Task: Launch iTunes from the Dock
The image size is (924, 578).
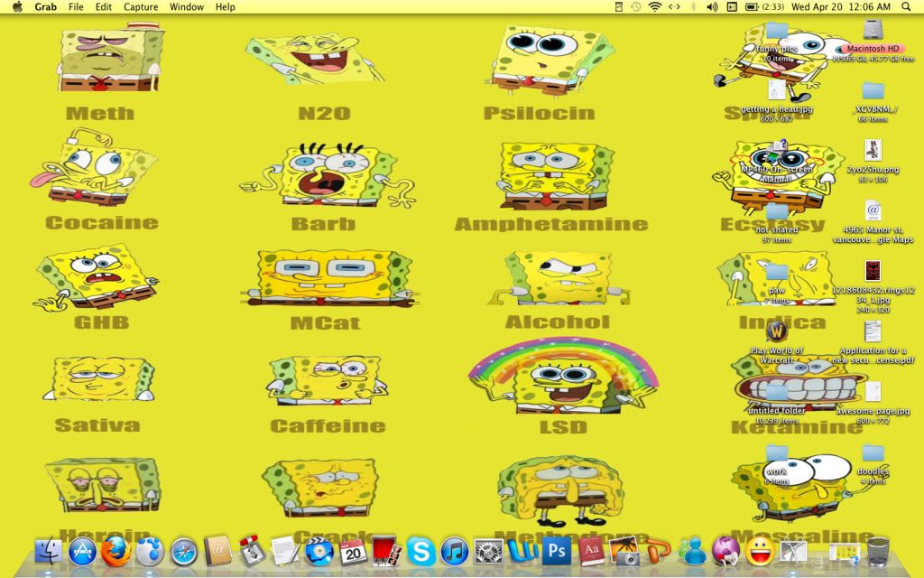Action: point(455,552)
